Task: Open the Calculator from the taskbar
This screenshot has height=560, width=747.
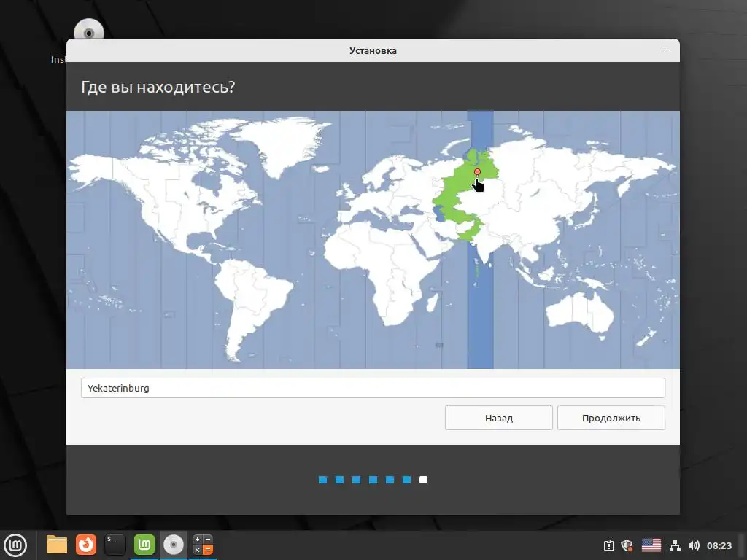Action: 203,545
